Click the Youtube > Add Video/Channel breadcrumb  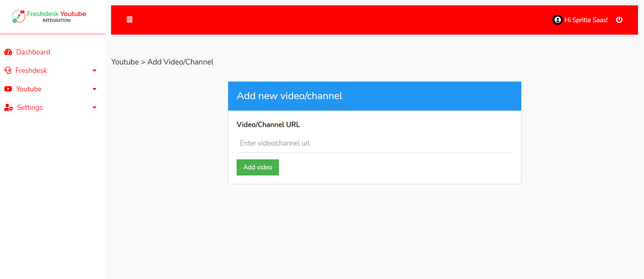tap(162, 62)
